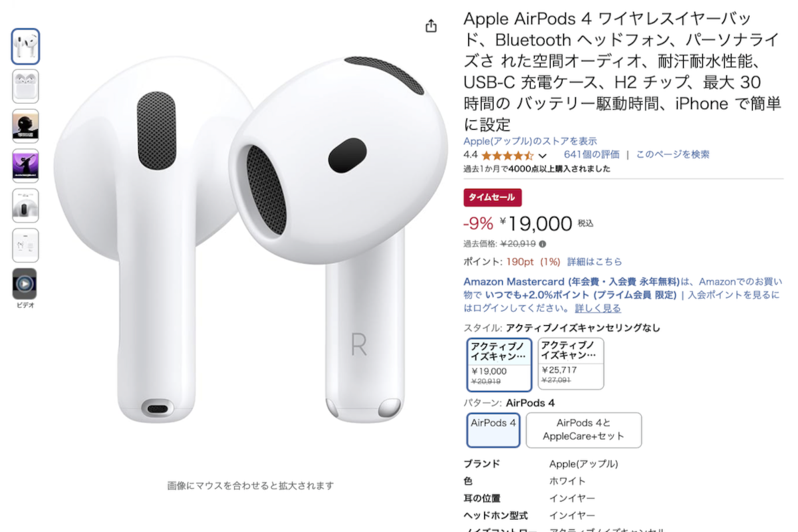
Task: Show the dark silhouette lifestyle thumbnail
Action: [25, 126]
